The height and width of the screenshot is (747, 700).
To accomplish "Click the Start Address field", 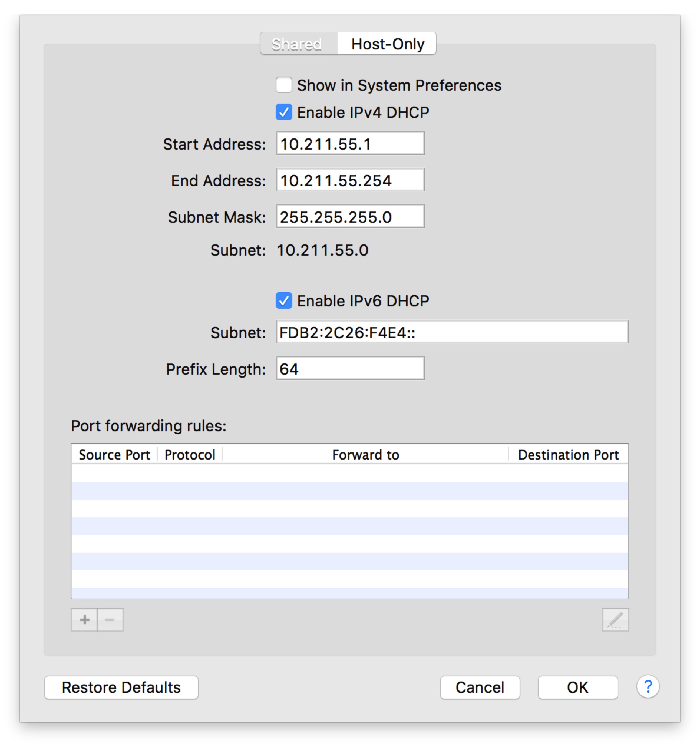I will click(350, 143).
